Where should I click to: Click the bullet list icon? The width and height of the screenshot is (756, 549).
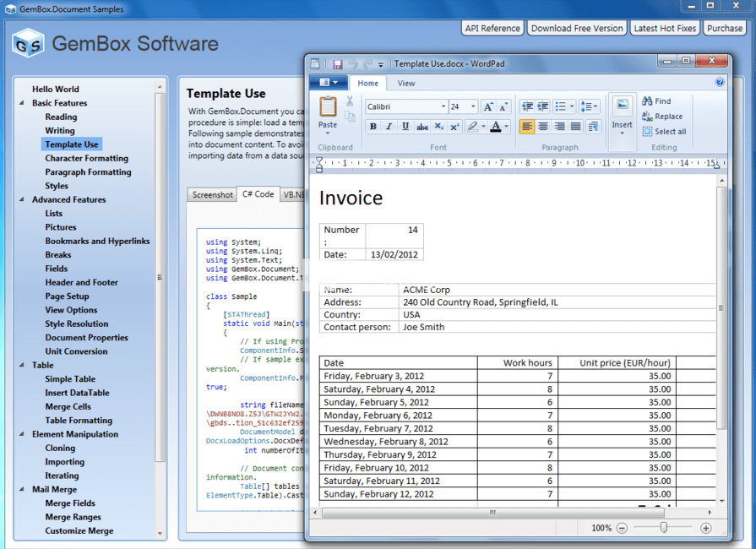coord(560,106)
